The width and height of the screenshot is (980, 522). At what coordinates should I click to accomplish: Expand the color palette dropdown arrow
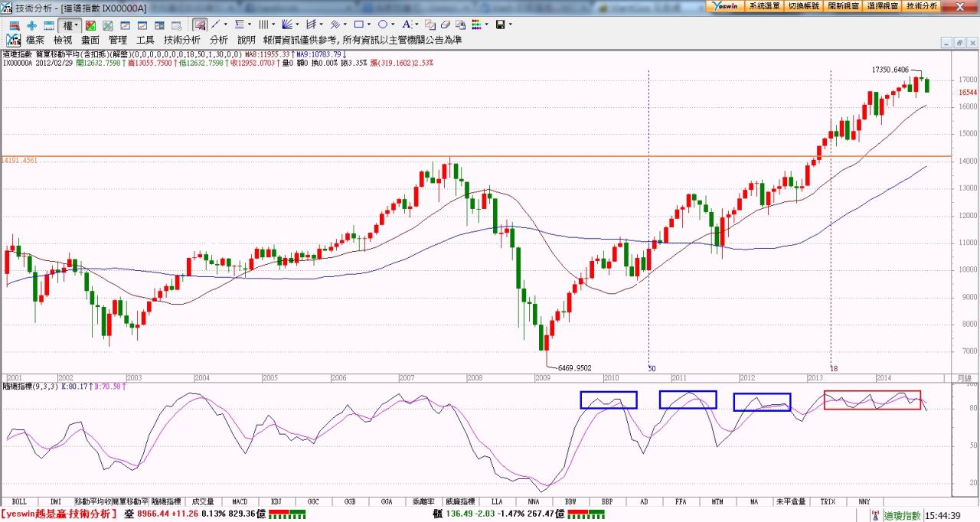(487, 25)
